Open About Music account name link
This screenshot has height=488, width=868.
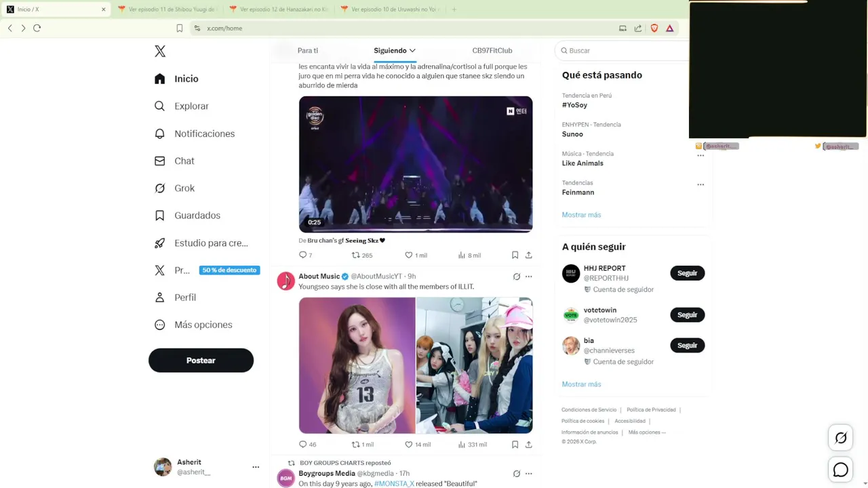coord(319,277)
